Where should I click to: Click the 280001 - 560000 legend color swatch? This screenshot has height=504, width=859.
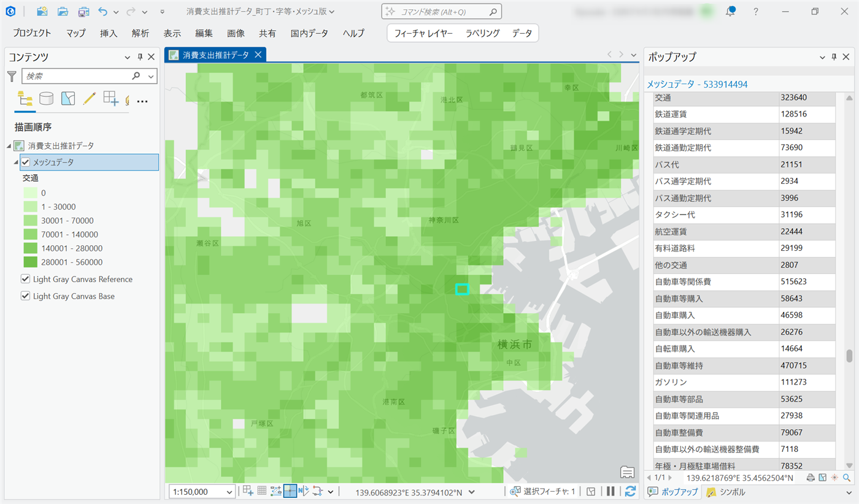coord(31,262)
